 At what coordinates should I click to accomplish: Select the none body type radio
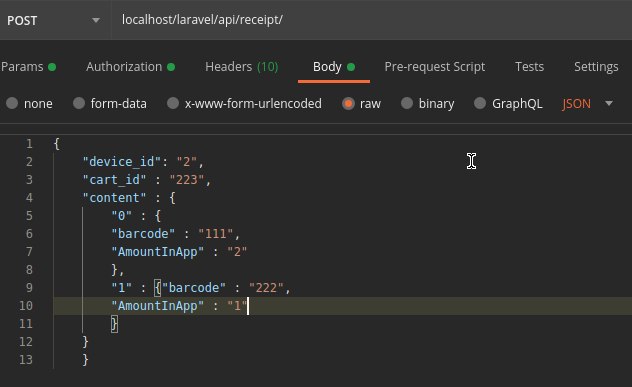tap(12, 103)
